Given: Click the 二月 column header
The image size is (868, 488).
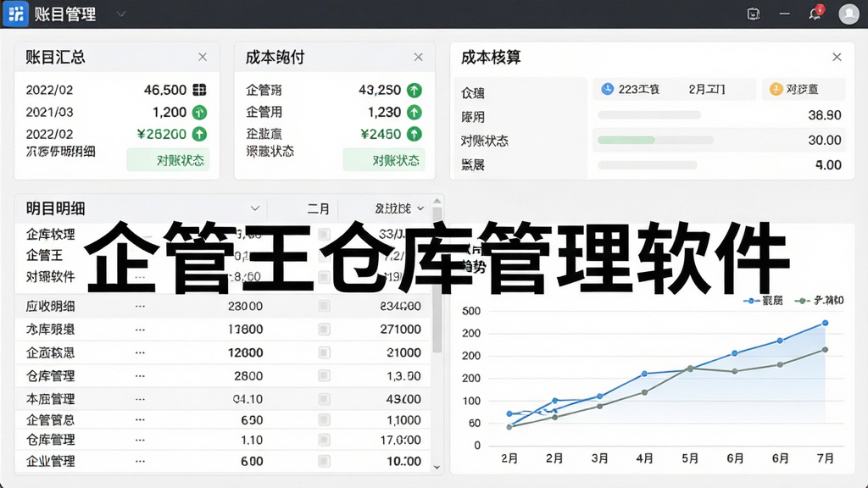Looking at the screenshot, I should [319, 208].
